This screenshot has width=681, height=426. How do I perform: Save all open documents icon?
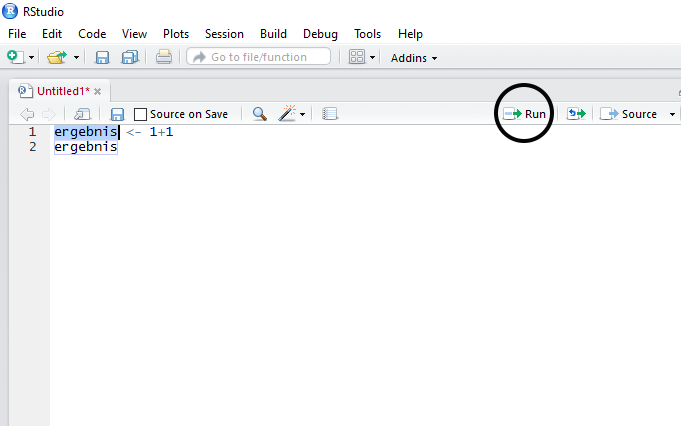[x=129, y=58]
